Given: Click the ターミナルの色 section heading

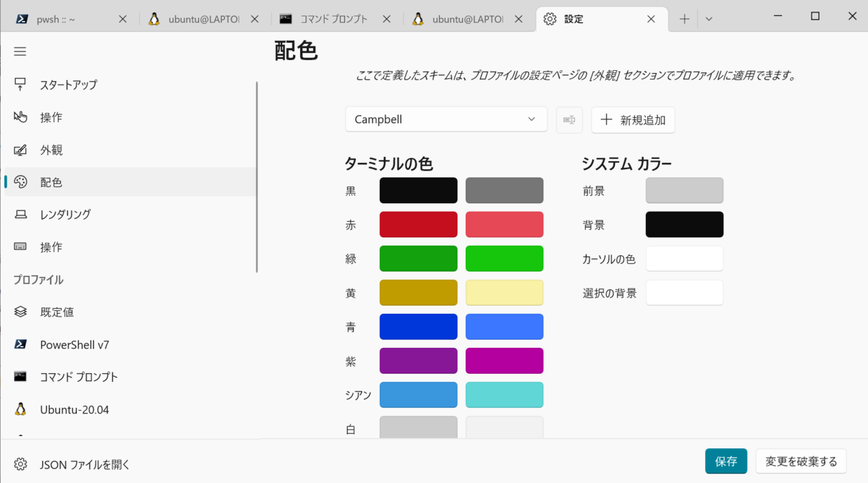Looking at the screenshot, I should [x=389, y=164].
